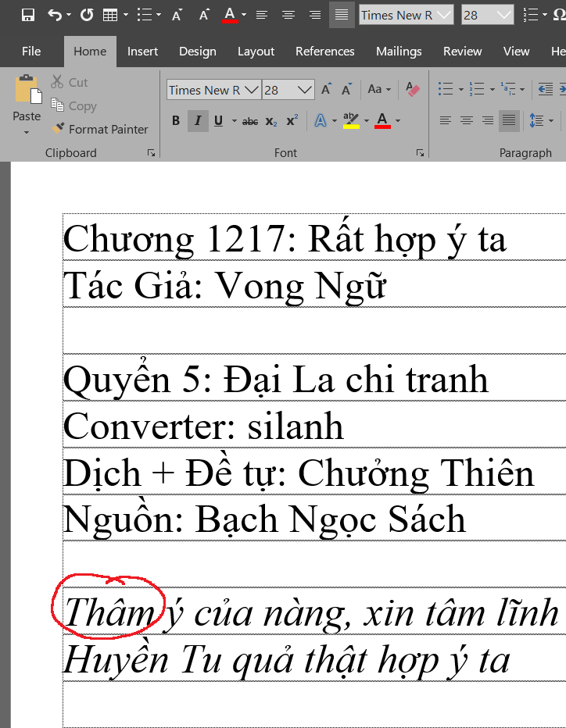Image resolution: width=566 pixels, height=728 pixels.
Task: Toggle superscript formatting
Action: [292, 121]
